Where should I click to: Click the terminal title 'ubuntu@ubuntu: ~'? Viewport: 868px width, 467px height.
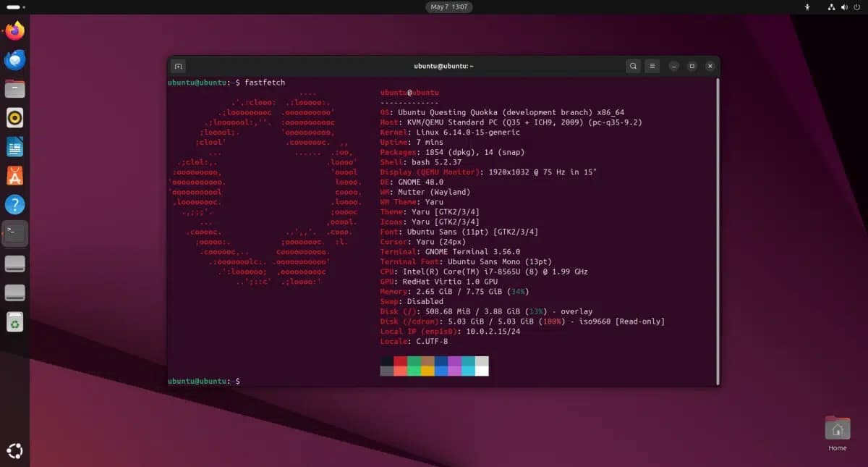(x=443, y=66)
